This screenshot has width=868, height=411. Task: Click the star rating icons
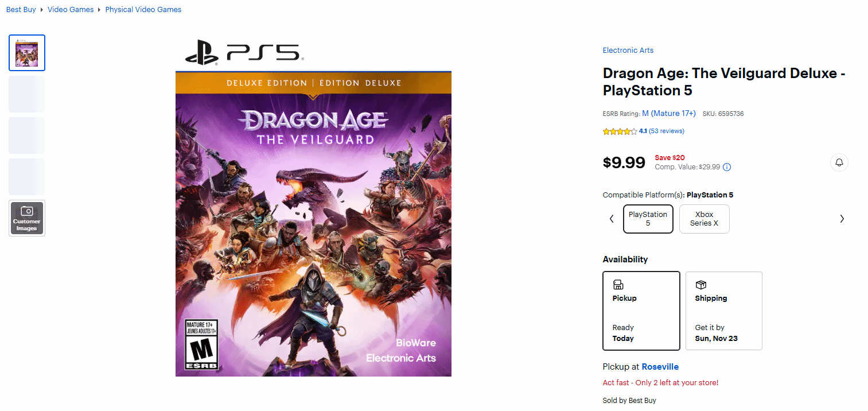pos(620,131)
